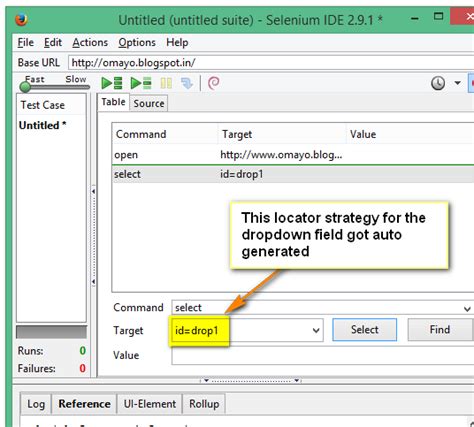Click the Find button
The height and width of the screenshot is (427, 474).
[440, 330]
